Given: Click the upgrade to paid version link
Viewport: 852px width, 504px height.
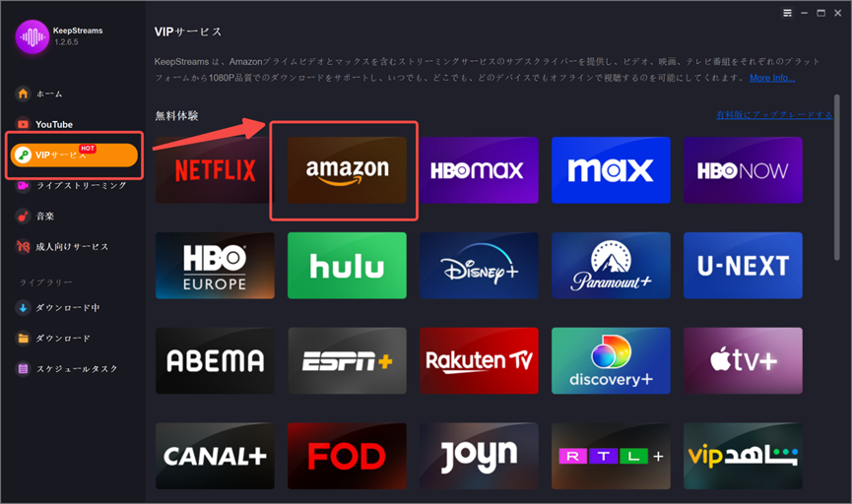Looking at the screenshot, I should point(774,114).
